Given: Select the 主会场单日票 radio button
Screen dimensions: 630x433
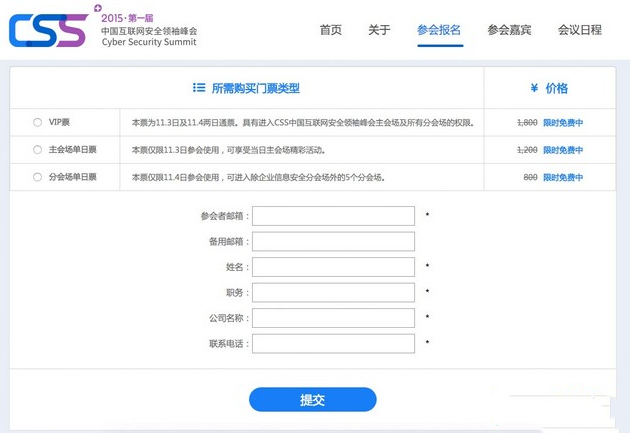Looking at the screenshot, I should click(37, 150).
